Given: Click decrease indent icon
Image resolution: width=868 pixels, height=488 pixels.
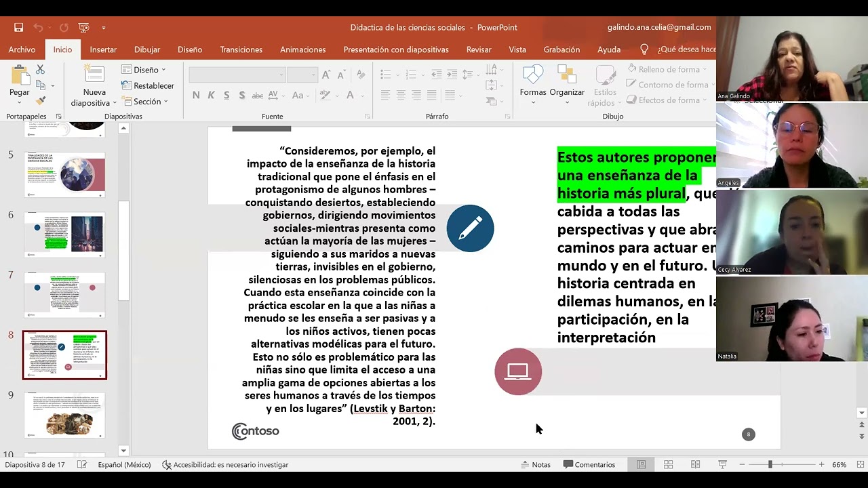Looking at the screenshot, I should [437, 75].
